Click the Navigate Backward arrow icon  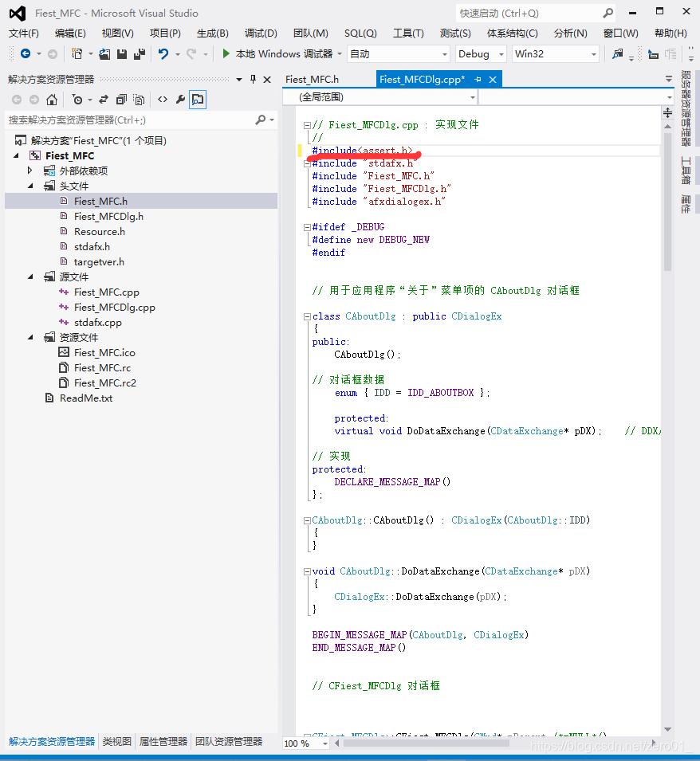[x=26, y=54]
